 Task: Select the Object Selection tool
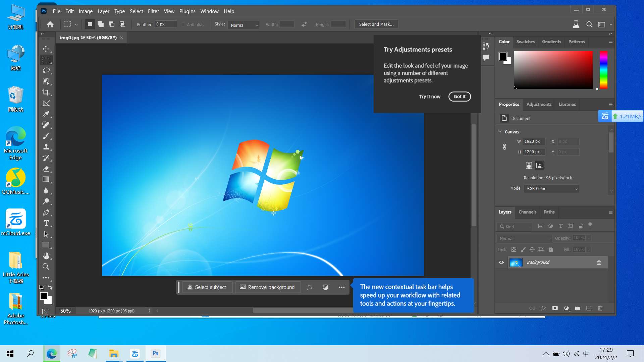(x=46, y=81)
